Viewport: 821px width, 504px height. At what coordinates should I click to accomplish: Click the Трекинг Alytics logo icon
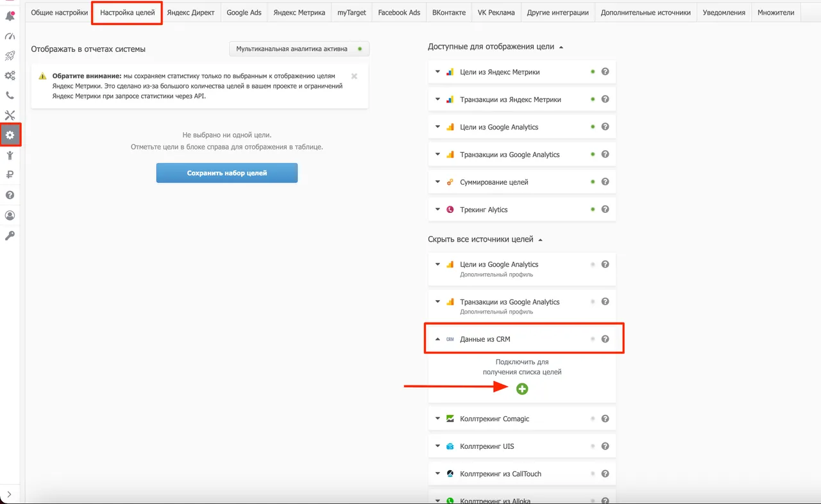[x=450, y=210]
